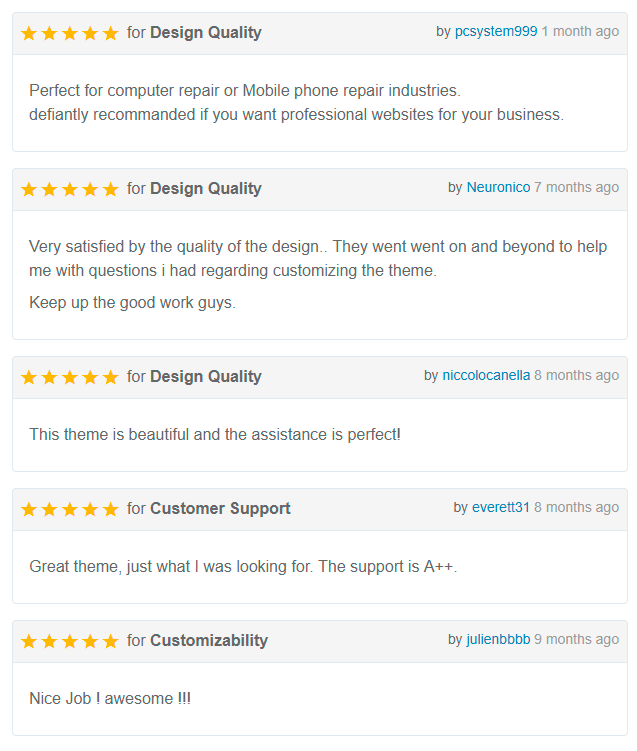Click the fifth star in niccolocanella's review
Screen dimensions: 637x751
[x=110, y=377]
